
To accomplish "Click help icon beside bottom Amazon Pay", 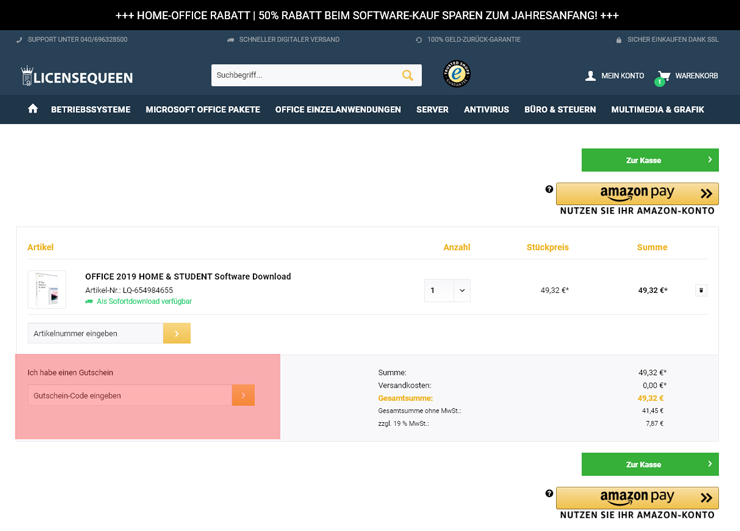I will pyautogui.click(x=549, y=493).
